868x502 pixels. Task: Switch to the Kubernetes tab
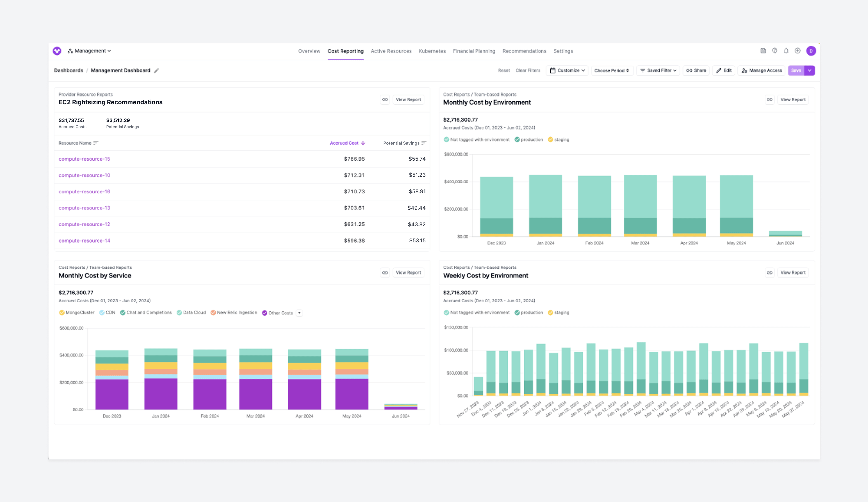click(x=432, y=51)
